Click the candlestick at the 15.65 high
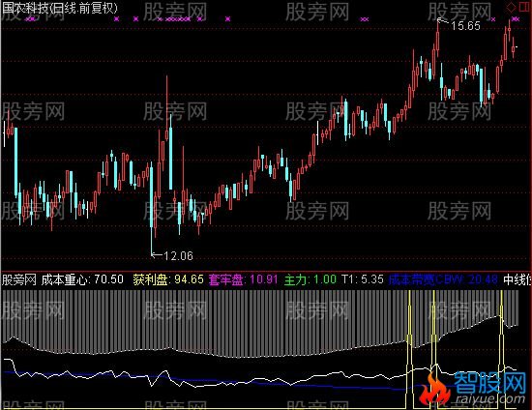Screen dimensions: 532x410 (437, 38)
